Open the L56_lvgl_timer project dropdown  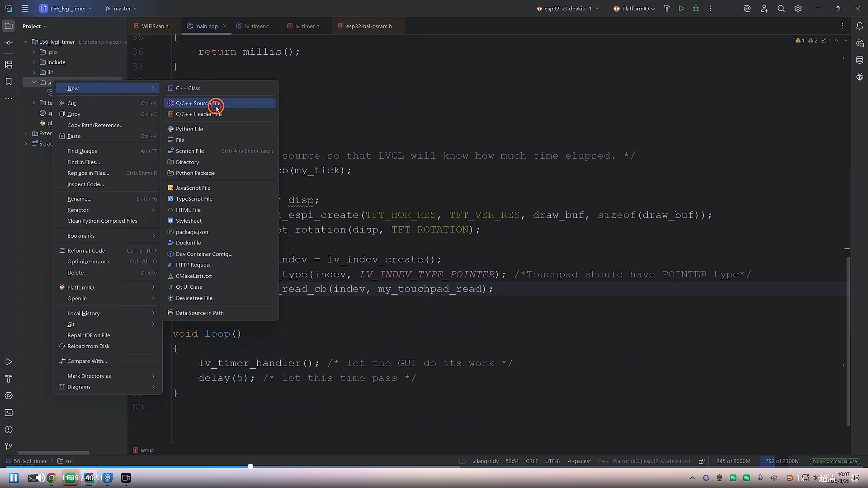(66, 9)
